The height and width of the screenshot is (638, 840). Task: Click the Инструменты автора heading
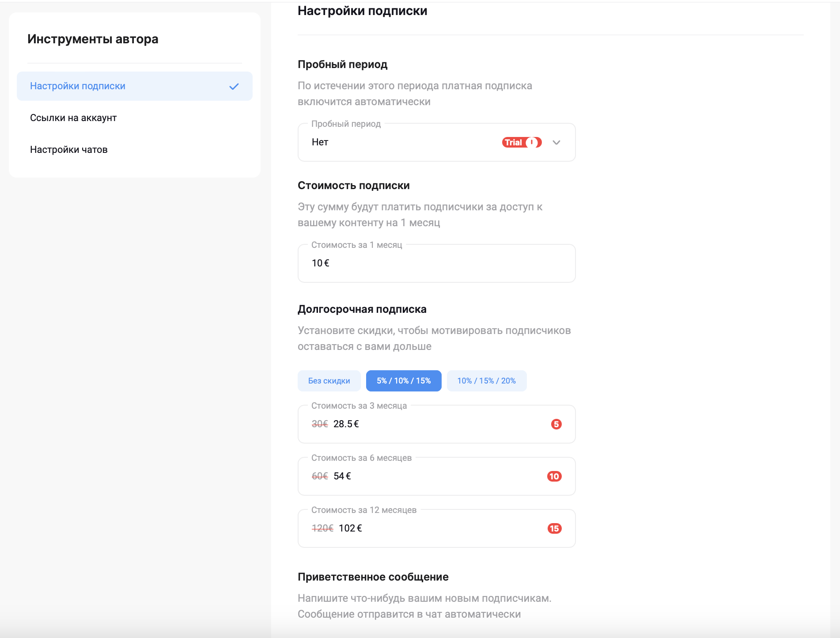coord(93,39)
